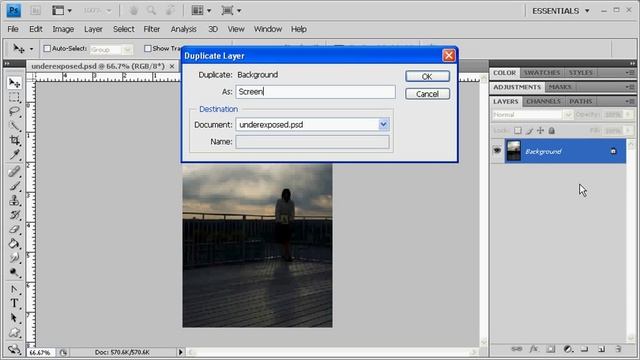Open the Filter menu
640x360 pixels.
point(151,29)
